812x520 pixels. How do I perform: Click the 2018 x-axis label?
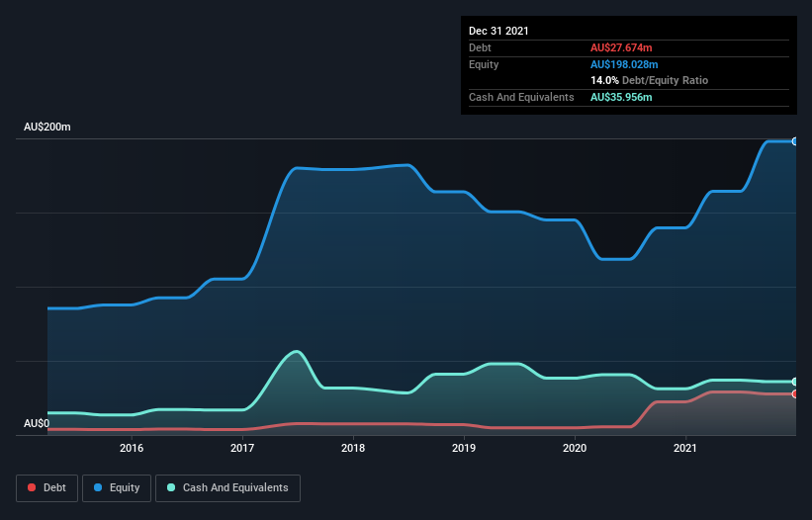coord(353,448)
